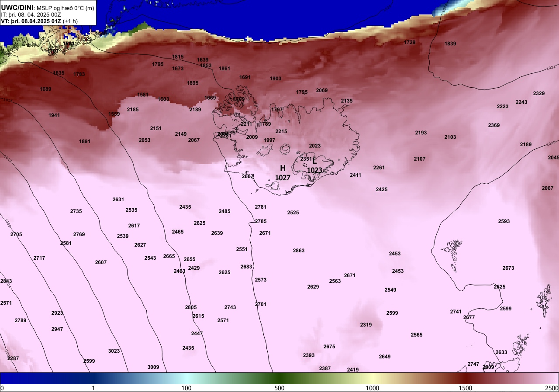Click the height value '1903'
The width and height of the screenshot is (559, 392).
[276, 79]
